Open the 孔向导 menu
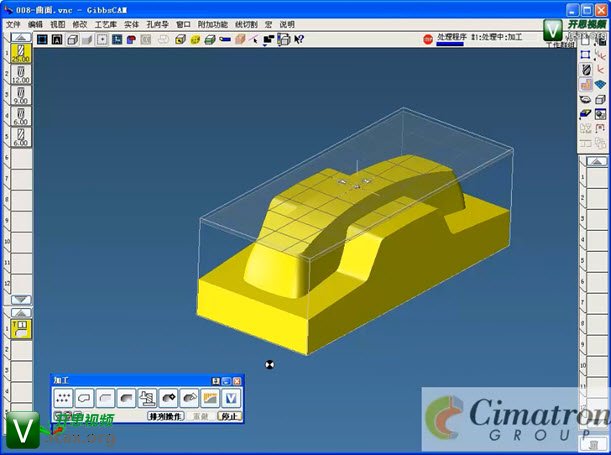Image resolution: width=611 pixels, height=455 pixels. 157,25
